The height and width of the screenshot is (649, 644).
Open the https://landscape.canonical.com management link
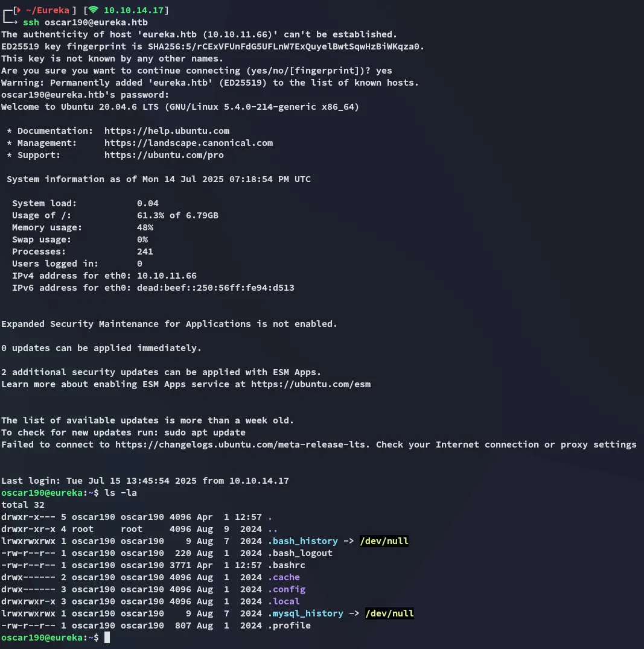188,143
